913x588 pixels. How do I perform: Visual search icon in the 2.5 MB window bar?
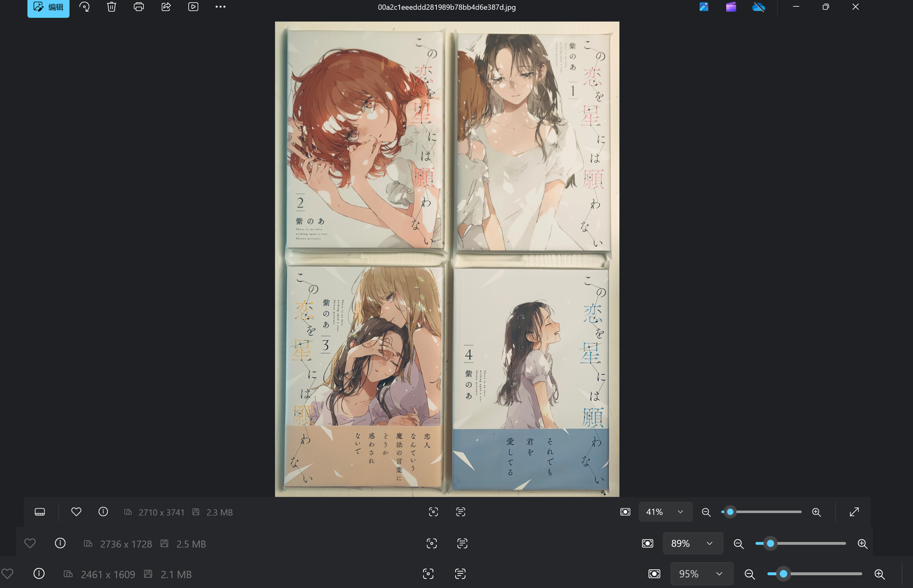[432, 544]
